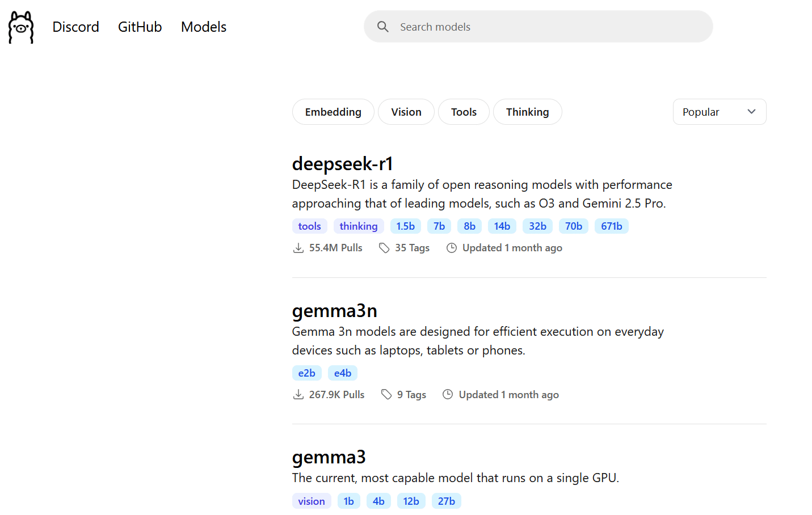Click the download icon beside 267.9K Pulls
The width and height of the screenshot is (812, 515).
tap(298, 395)
